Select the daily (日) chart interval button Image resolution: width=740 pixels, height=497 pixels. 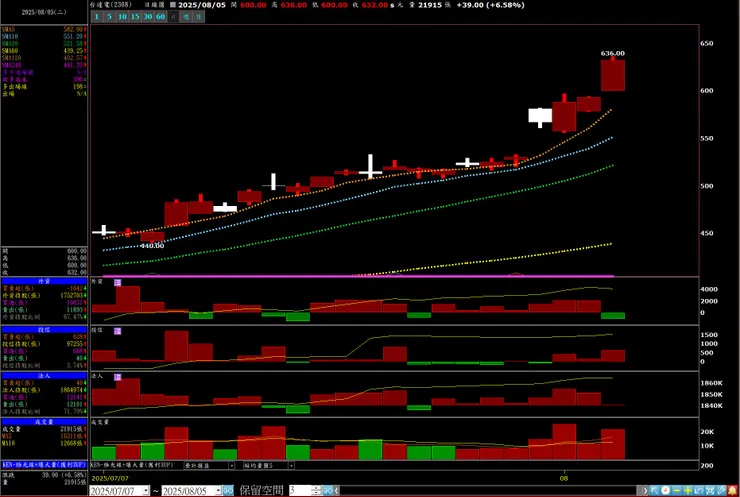coord(173,17)
